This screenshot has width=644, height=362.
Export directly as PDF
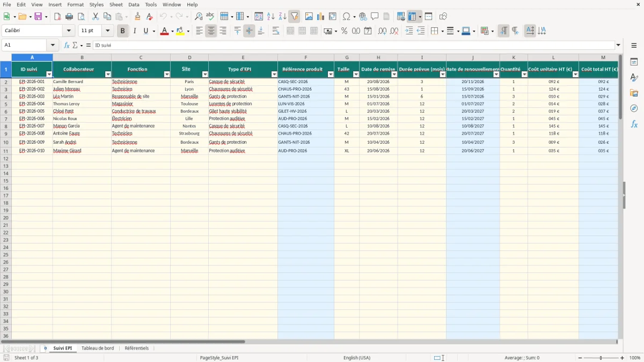pos(57,17)
